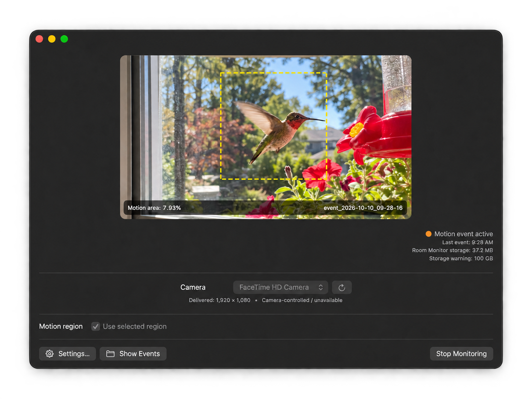Click the Motion area: 7.93% readout
This screenshot has width=532, height=399.
click(154, 208)
